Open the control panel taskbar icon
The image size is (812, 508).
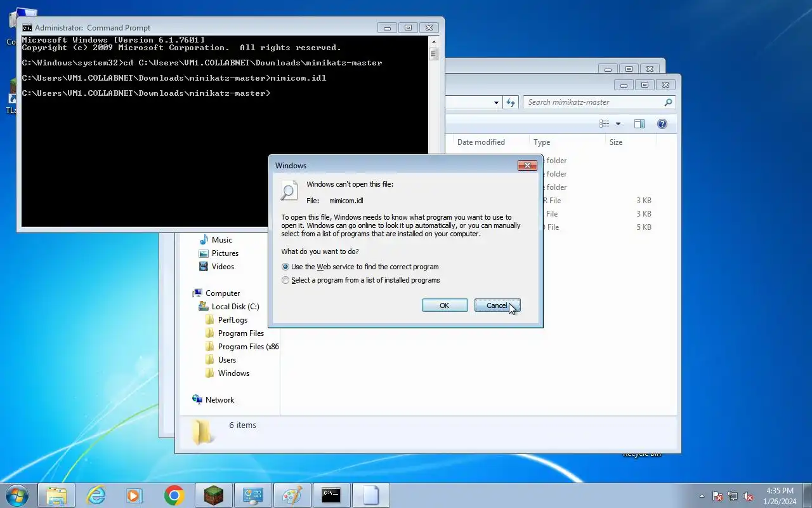point(253,495)
